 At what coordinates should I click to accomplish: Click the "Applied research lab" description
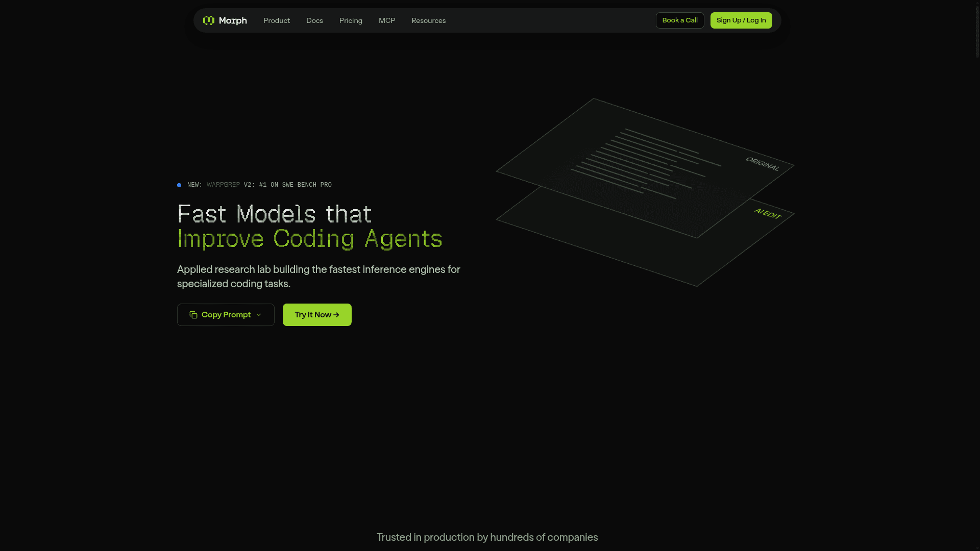pos(318,277)
